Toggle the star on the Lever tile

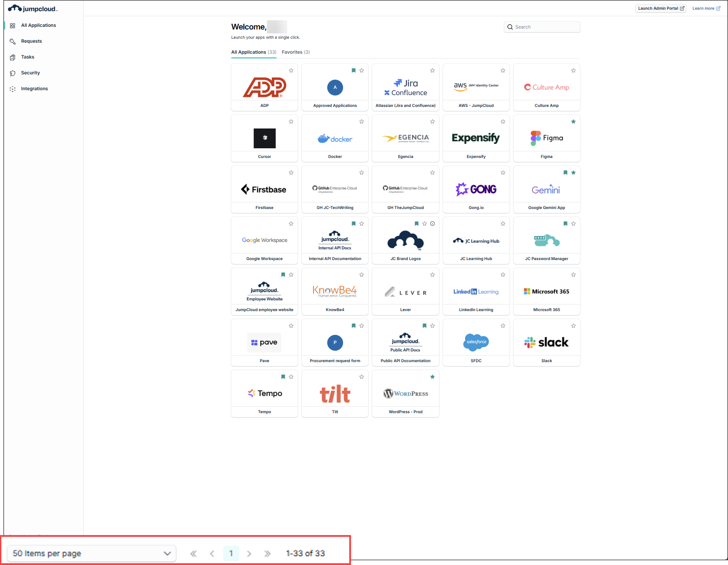pos(432,275)
